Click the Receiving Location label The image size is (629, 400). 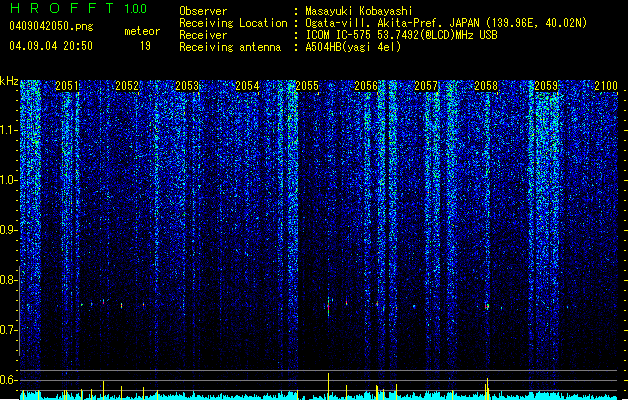pyautogui.click(x=233, y=23)
